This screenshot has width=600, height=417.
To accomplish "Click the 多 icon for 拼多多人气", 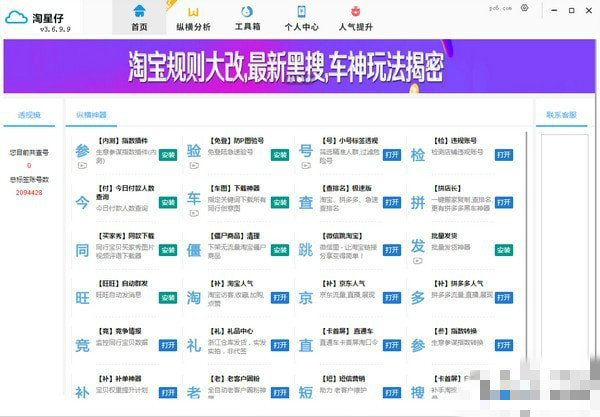I will click(417, 298).
